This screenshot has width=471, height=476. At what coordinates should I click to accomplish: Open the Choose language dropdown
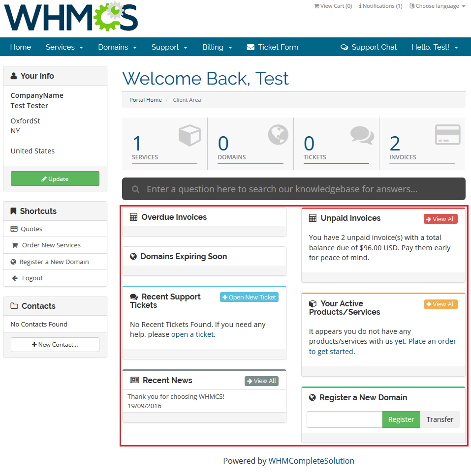click(x=437, y=6)
